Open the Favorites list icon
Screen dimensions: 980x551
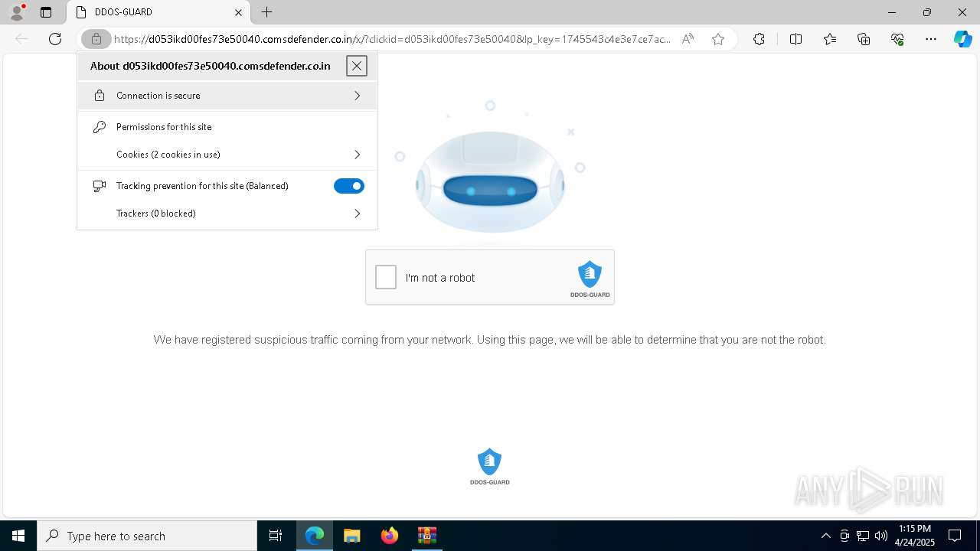[830, 39]
